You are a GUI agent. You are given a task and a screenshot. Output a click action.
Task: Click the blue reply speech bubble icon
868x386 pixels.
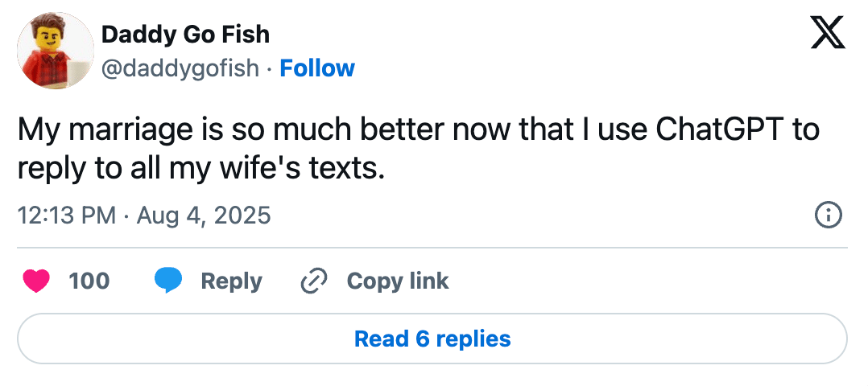coord(167,281)
